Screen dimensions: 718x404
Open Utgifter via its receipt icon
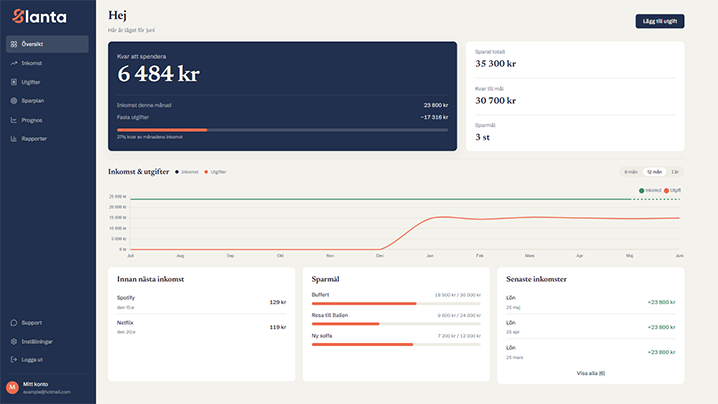(x=14, y=82)
